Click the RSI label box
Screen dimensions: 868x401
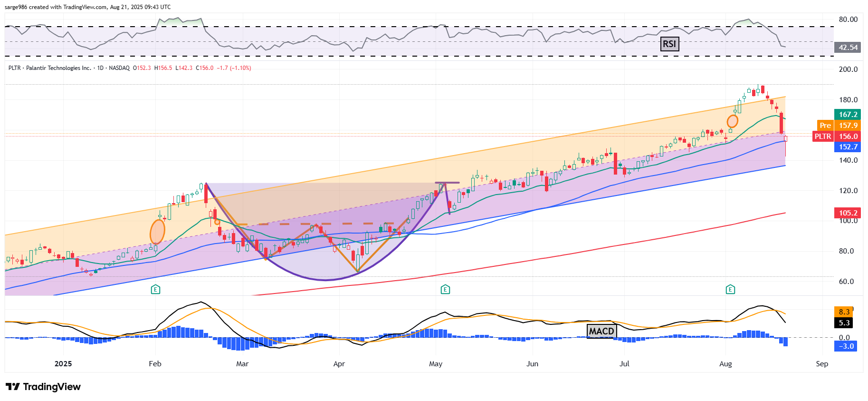pyautogui.click(x=669, y=44)
